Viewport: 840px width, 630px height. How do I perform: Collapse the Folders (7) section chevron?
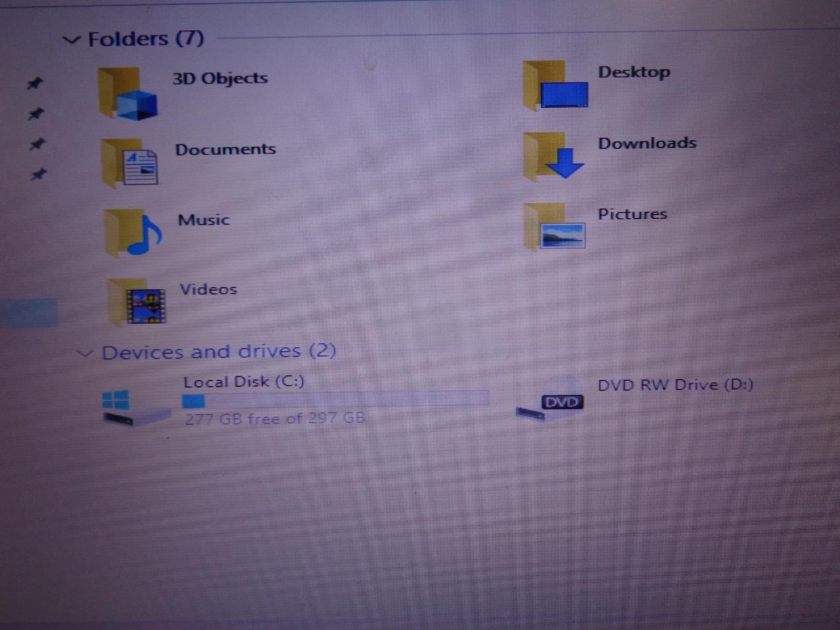(71, 40)
